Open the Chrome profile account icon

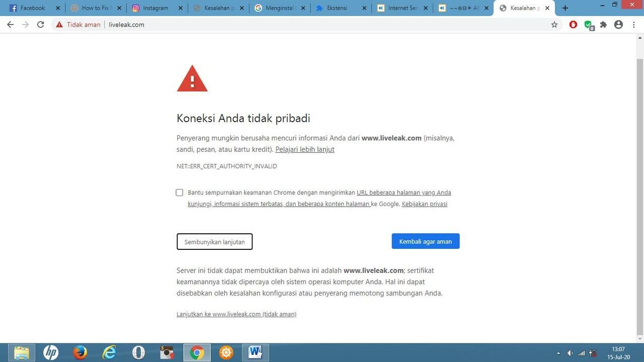pos(618,24)
